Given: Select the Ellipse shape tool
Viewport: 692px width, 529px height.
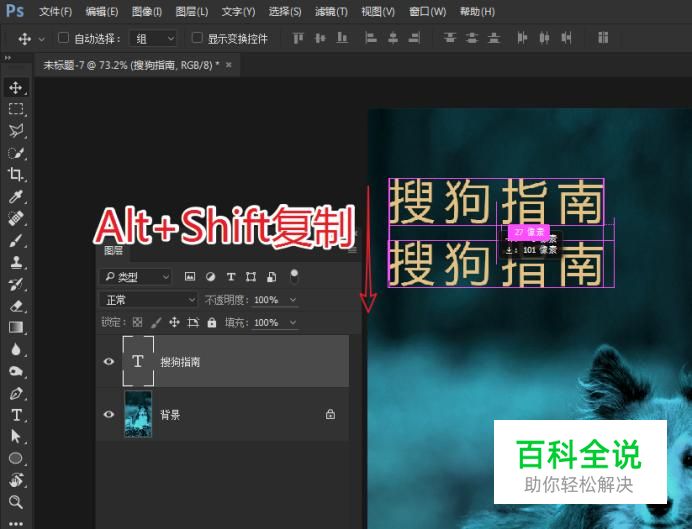Looking at the screenshot, I should point(16,458).
